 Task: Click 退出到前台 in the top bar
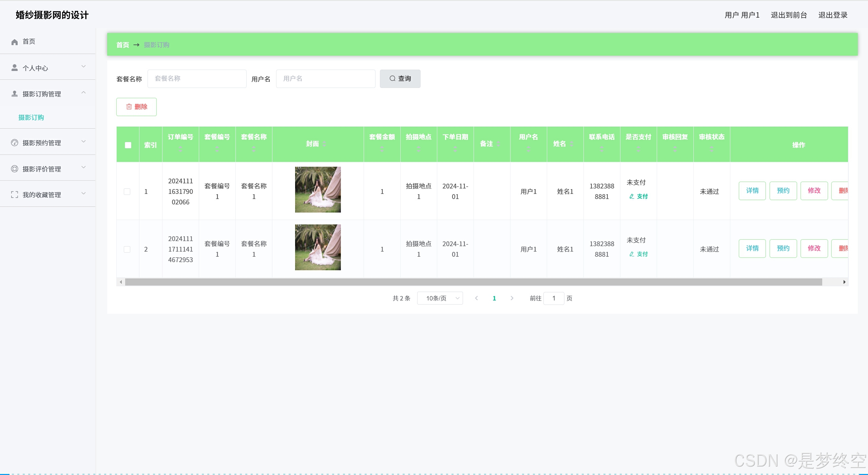click(789, 15)
